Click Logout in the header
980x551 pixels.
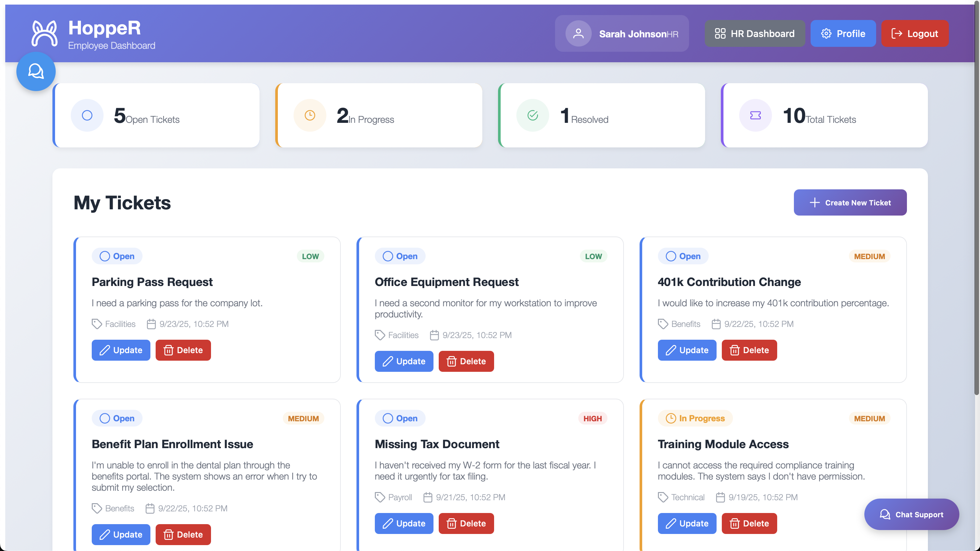pyautogui.click(x=914, y=33)
